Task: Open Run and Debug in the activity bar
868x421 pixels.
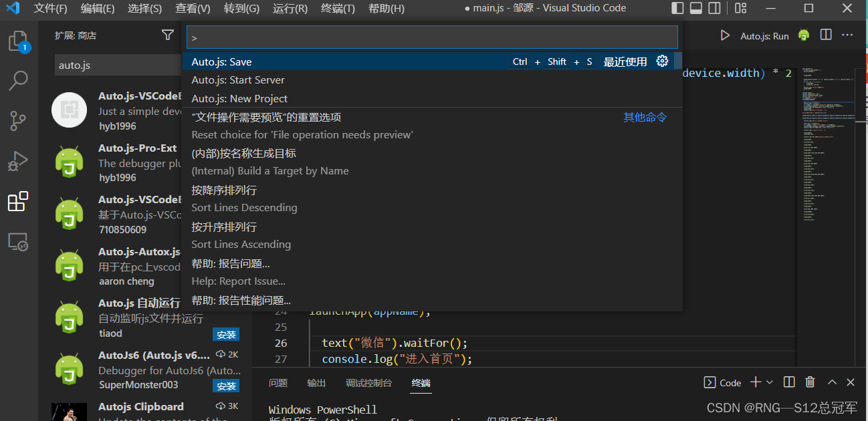Action: tap(18, 160)
